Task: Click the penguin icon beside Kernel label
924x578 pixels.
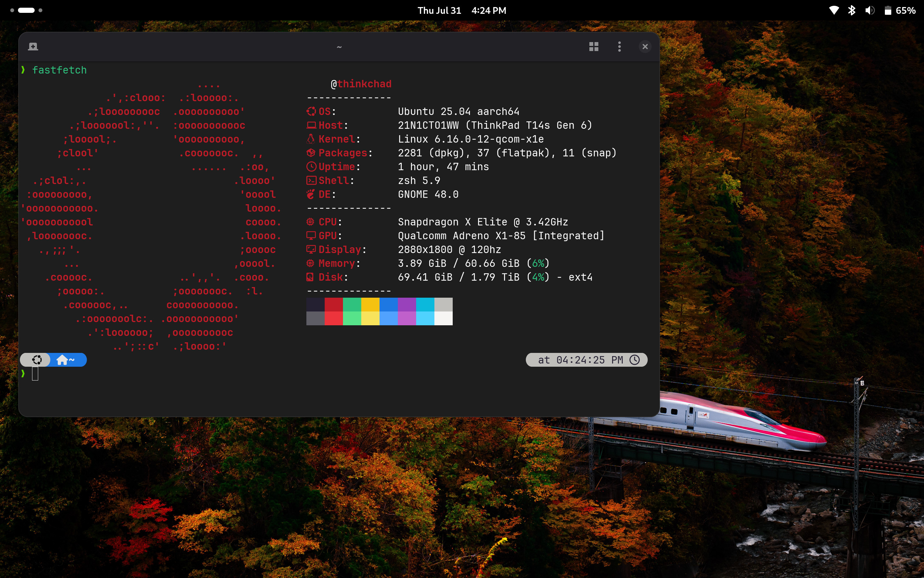Action: point(311,139)
